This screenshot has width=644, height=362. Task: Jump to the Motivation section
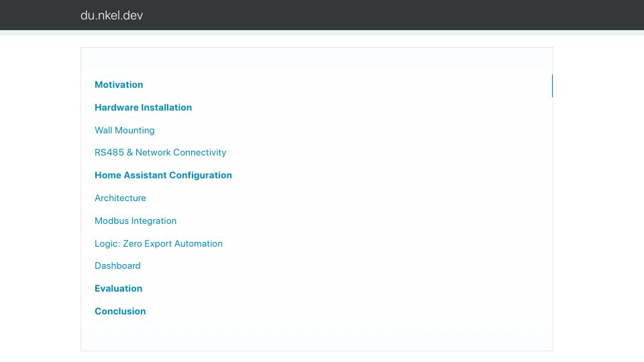(119, 84)
